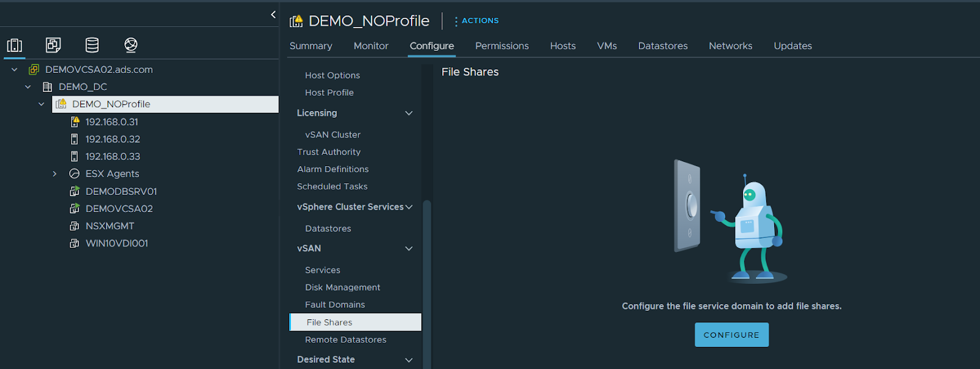
Task: Select File Shares in vSAN menu
Action: click(x=355, y=322)
